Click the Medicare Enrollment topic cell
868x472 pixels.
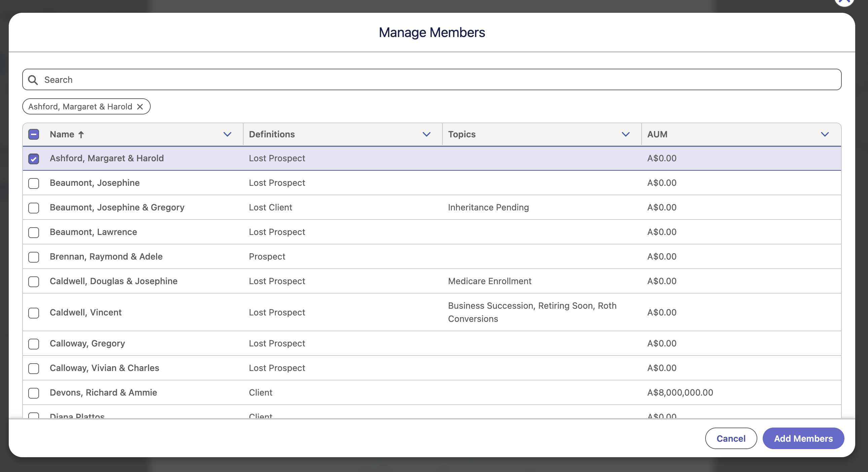(x=490, y=281)
